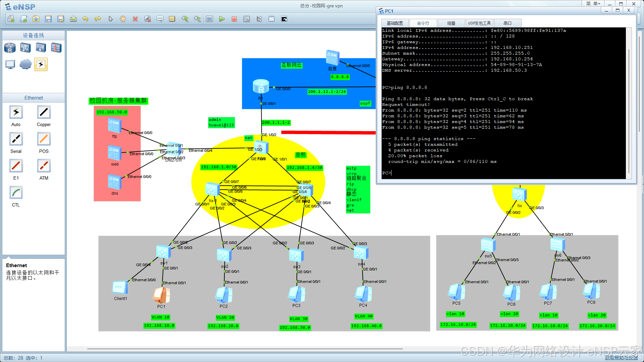Screen dimensions: 644x362
Task: Select the Auto cable connection
Action: pyautogui.click(x=16, y=112)
